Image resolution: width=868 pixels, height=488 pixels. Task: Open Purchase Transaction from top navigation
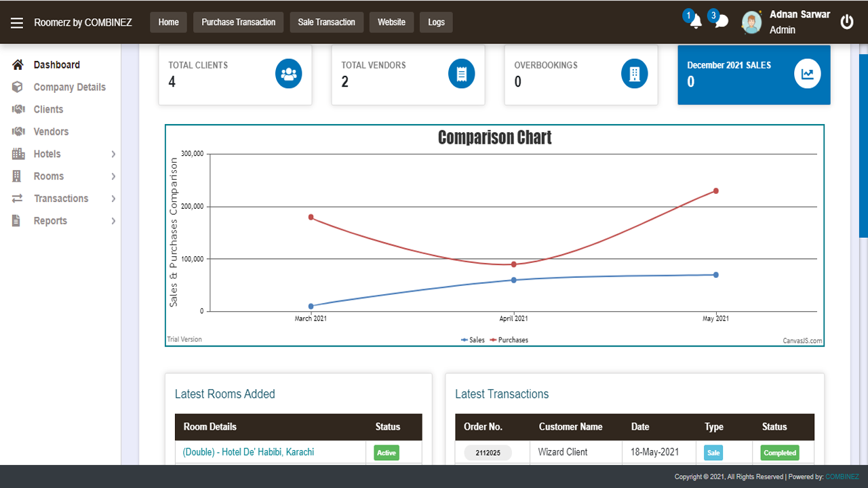click(x=239, y=22)
